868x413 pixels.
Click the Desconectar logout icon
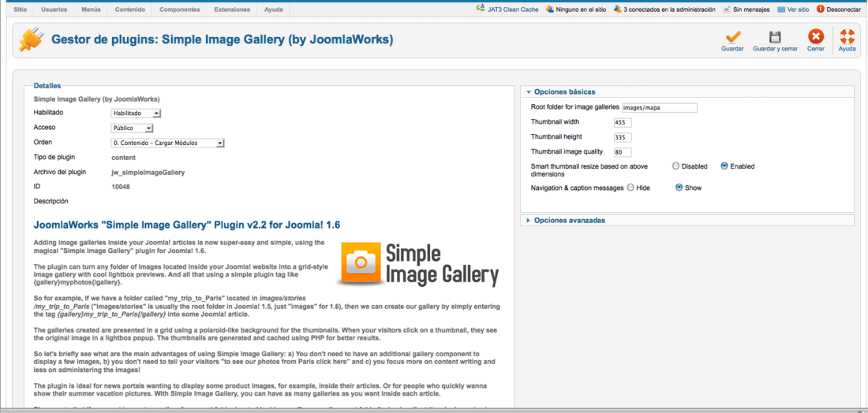click(x=821, y=9)
